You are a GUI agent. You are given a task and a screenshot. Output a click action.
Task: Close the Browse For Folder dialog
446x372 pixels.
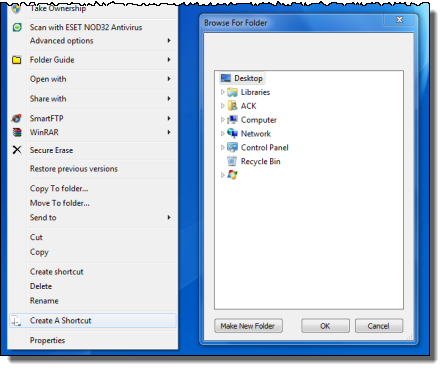(x=399, y=20)
